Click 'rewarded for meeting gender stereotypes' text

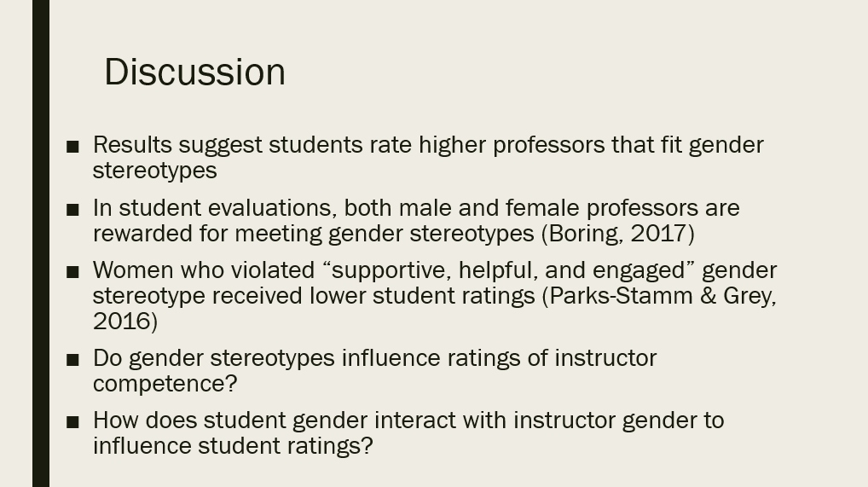[x=313, y=234]
